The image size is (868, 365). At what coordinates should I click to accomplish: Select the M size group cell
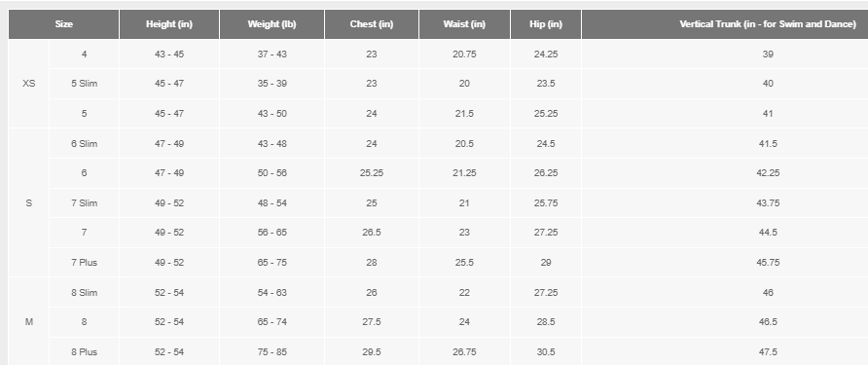(x=29, y=322)
